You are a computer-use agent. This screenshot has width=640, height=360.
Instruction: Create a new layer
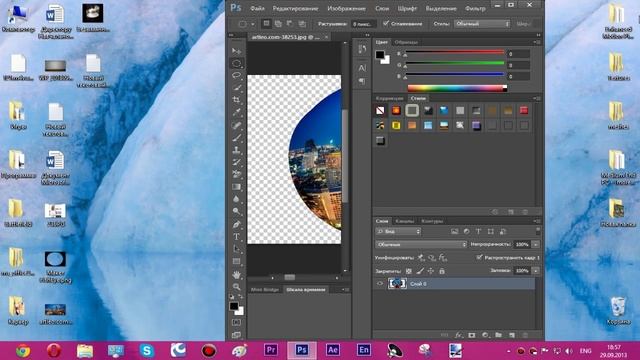click(x=512, y=335)
